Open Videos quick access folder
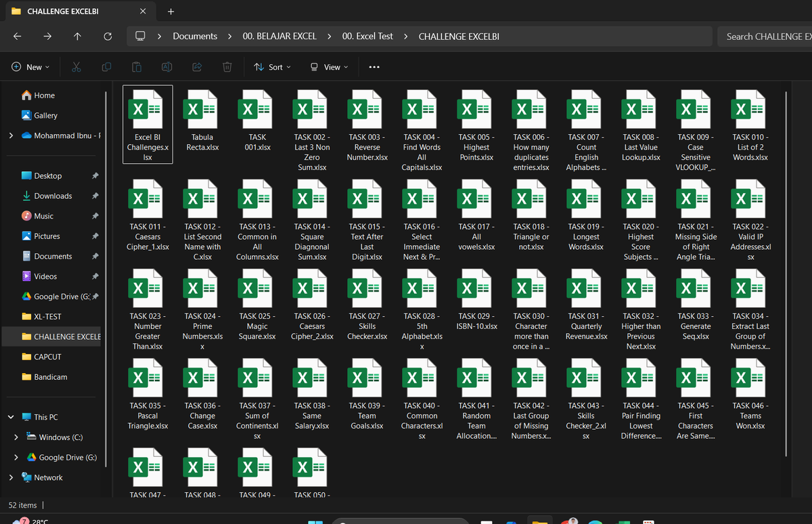This screenshot has width=812, height=524. (45, 276)
